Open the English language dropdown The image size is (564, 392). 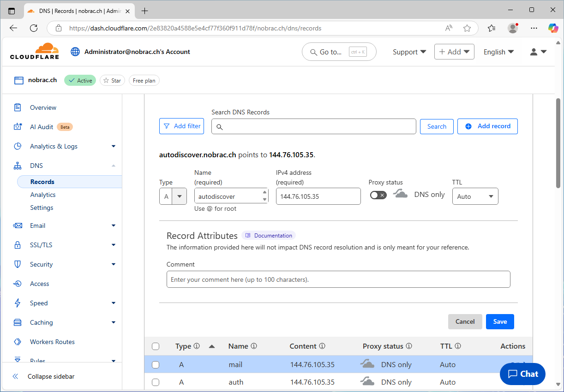pyautogui.click(x=498, y=52)
